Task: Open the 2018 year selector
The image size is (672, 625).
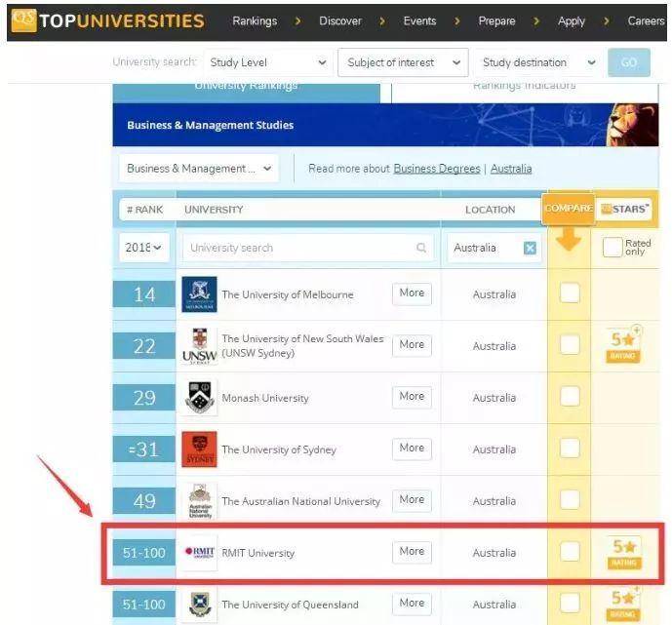Action: point(144,248)
